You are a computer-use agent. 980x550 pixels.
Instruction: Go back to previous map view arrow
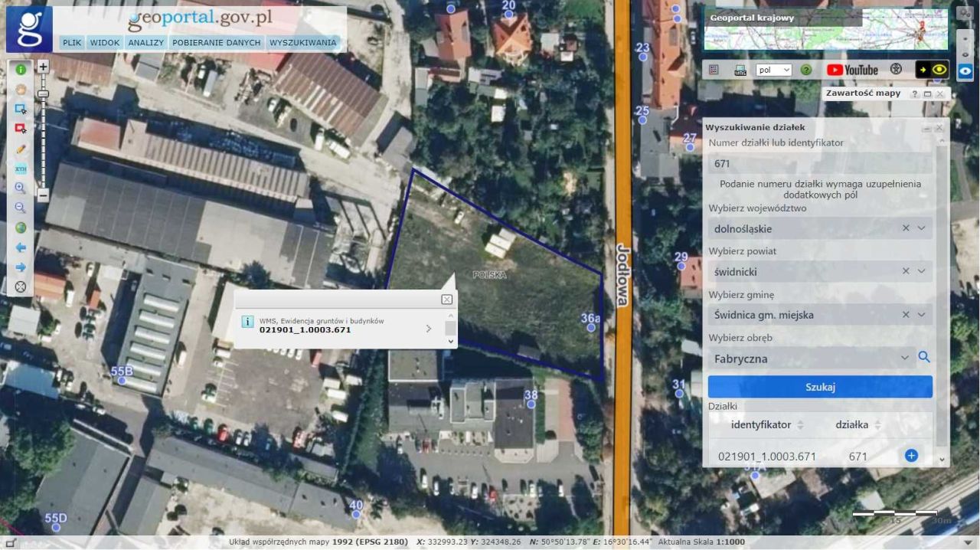pyautogui.click(x=21, y=247)
